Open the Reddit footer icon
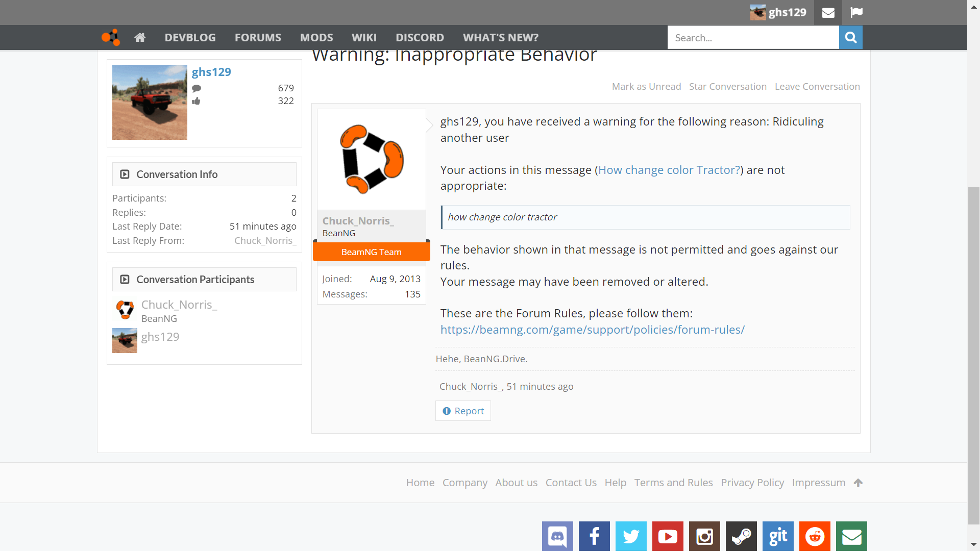The width and height of the screenshot is (980, 551). [x=815, y=536]
